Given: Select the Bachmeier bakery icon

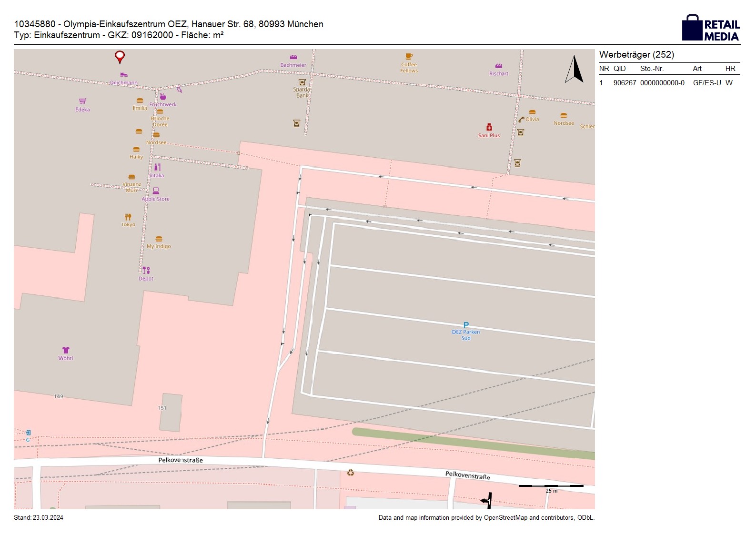Looking at the screenshot, I should [x=293, y=57].
